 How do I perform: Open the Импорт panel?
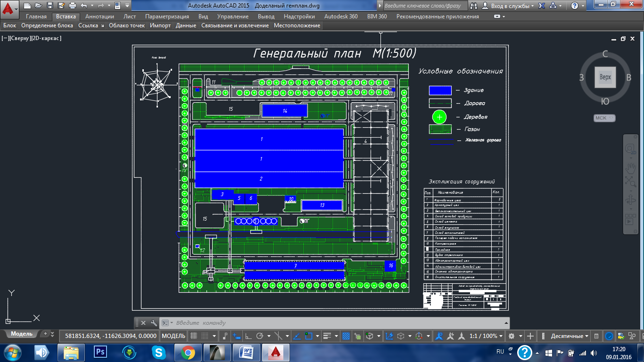(160, 25)
